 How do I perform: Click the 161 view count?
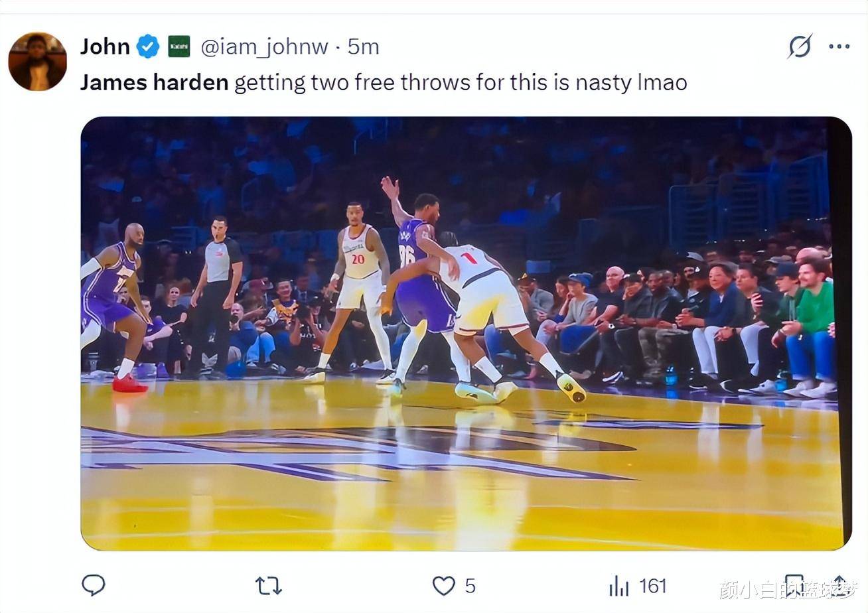[x=654, y=586]
